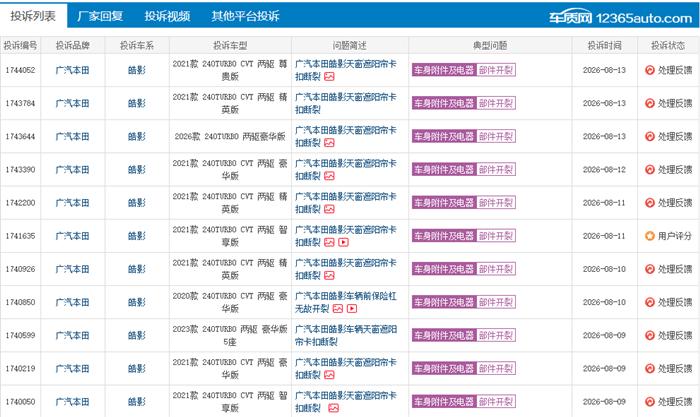Switch to the 厂家回复 tab
Image resolution: width=700 pixels, height=417 pixels.
100,16
